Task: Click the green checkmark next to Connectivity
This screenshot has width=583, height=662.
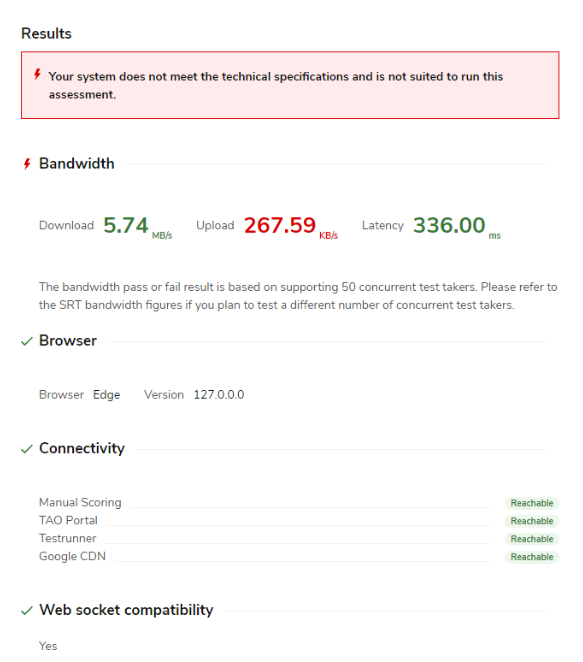Action: pyautogui.click(x=27, y=449)
